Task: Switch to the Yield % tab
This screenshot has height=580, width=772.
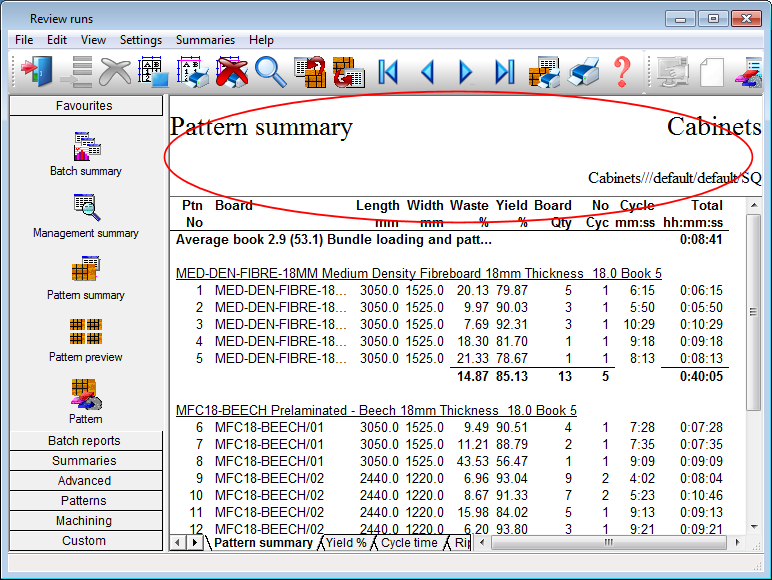Action: tap(346, 543)
